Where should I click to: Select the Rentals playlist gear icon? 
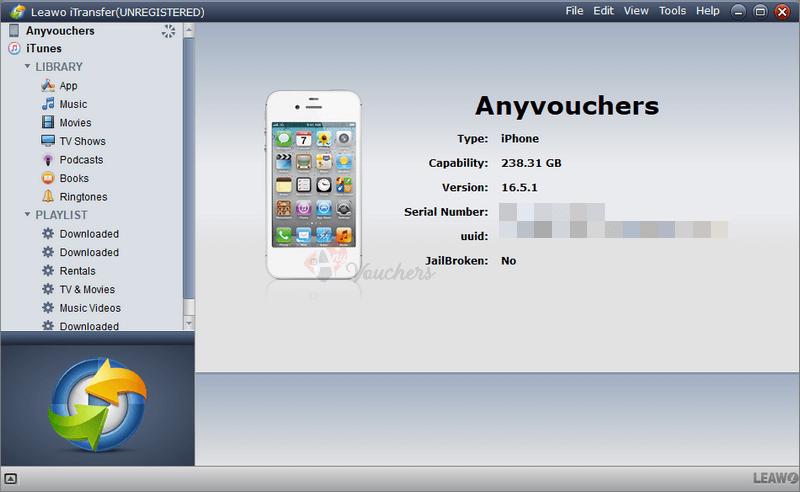[48, 271]
